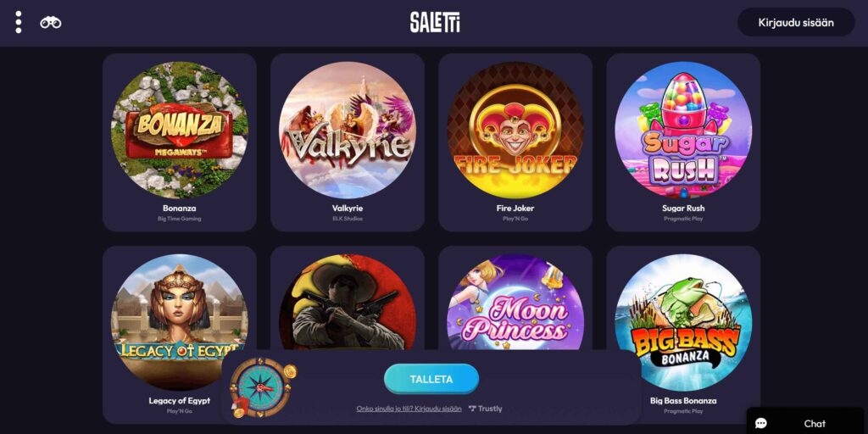The image size is (868, 434).
Task: Click the Kirjaudu sisään button
Action: click(x=796, y=23)
